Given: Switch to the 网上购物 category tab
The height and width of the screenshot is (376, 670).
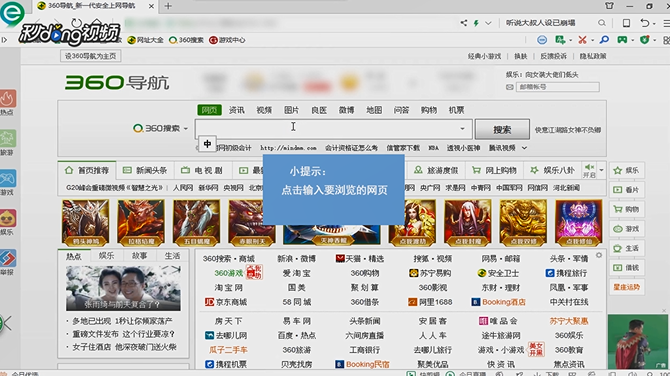Looking at the screenshot, I should [494, 170].
